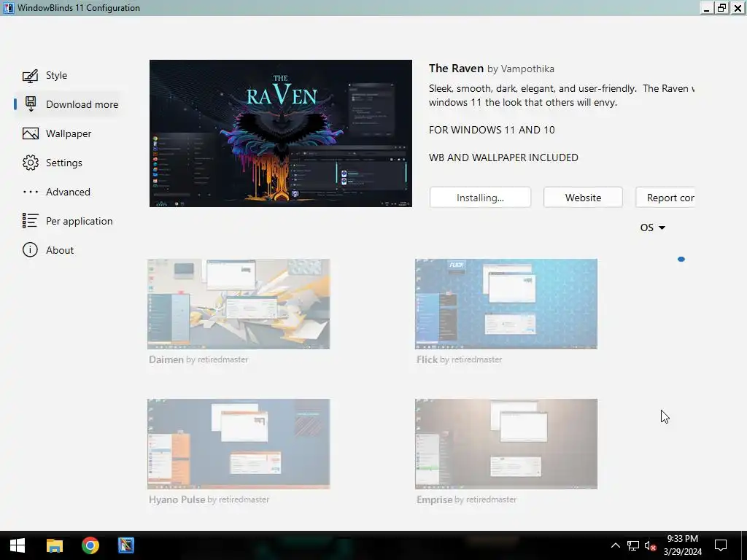Select the Flick skin thumbnail

[x=506, y=304]
